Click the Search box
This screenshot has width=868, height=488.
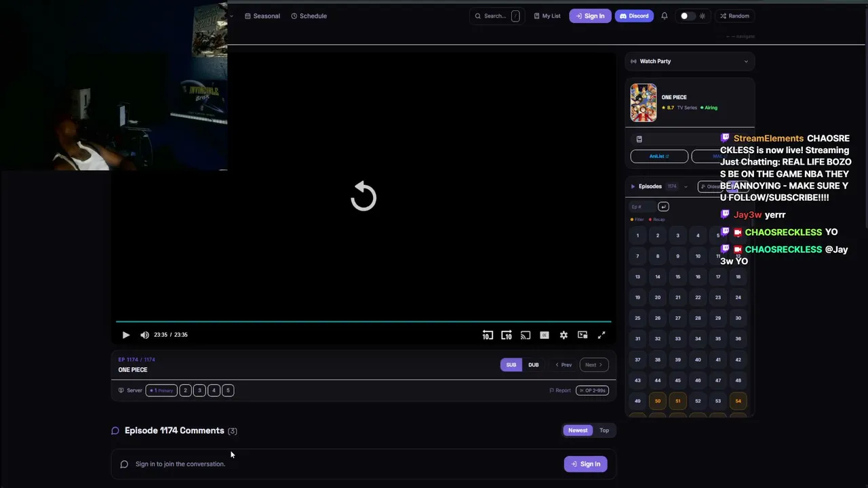click(x=497, y=16)
